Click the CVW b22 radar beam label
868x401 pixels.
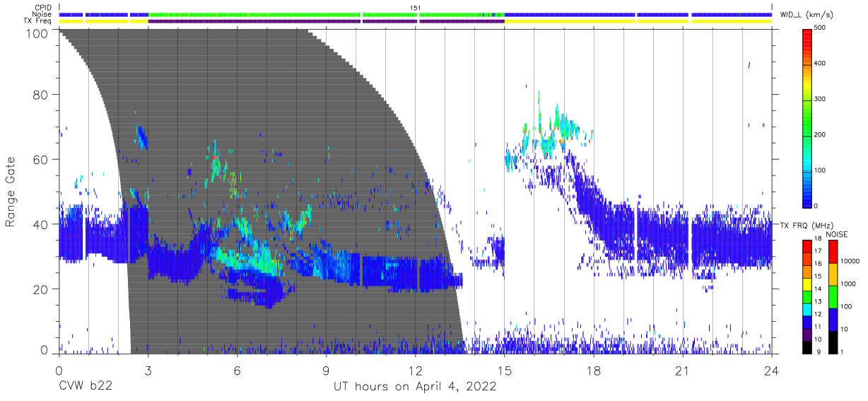86,387
